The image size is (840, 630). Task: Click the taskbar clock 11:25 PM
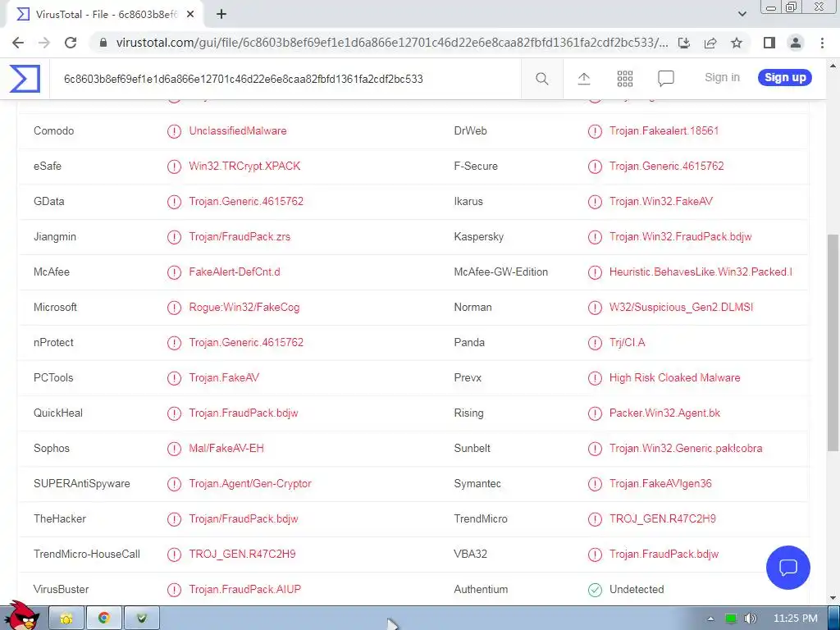coord(795,619)
